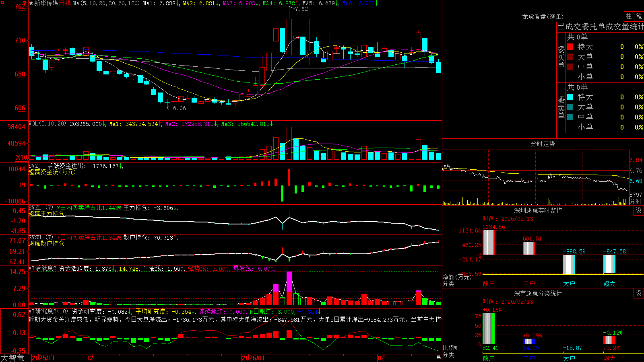
Task: Click the bright red 特大 buy-order swatch
Action: (570, 47)
